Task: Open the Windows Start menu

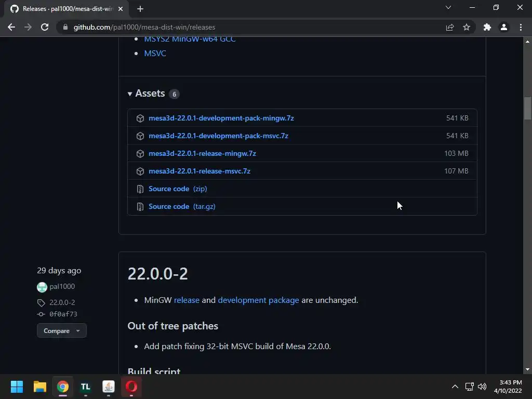Action: point(17,387)
